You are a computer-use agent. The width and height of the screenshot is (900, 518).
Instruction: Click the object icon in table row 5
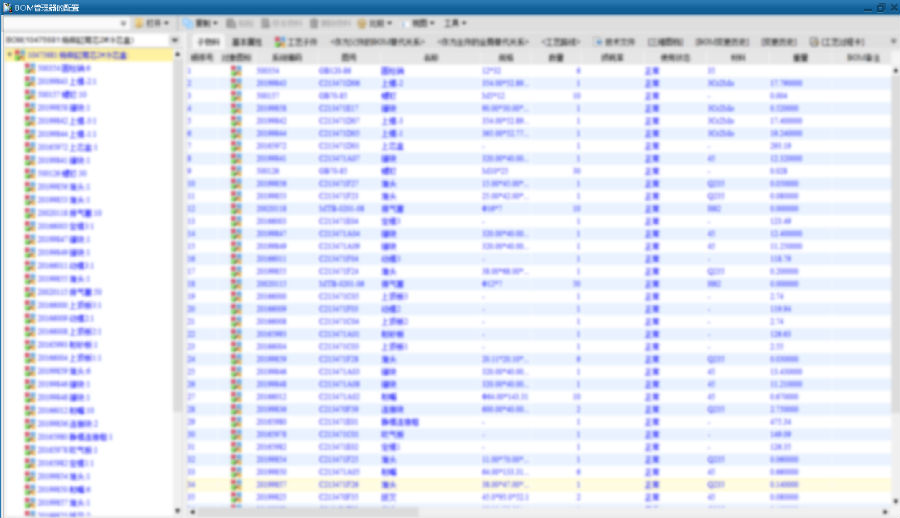click(236, 121)
